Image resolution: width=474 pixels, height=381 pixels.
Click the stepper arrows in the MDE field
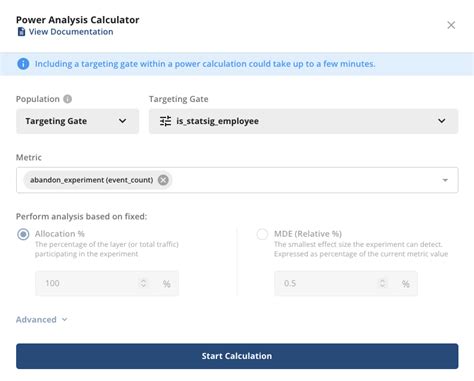(x=382, y=283)
